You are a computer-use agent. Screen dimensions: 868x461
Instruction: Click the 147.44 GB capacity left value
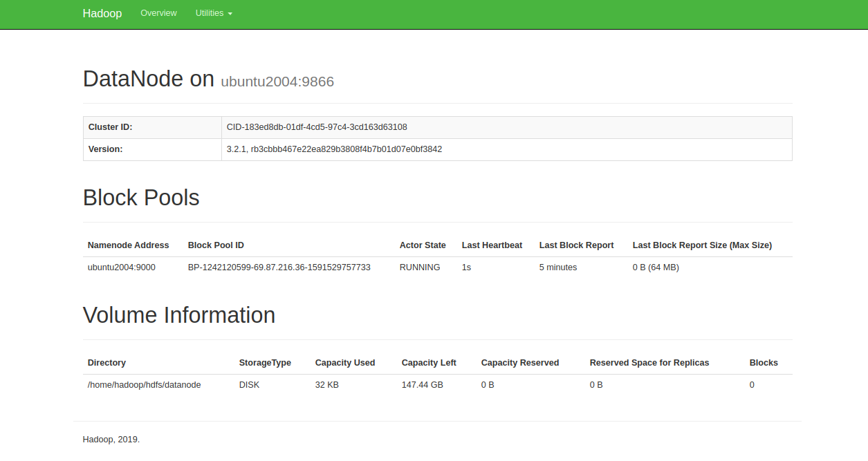(423, 385)
